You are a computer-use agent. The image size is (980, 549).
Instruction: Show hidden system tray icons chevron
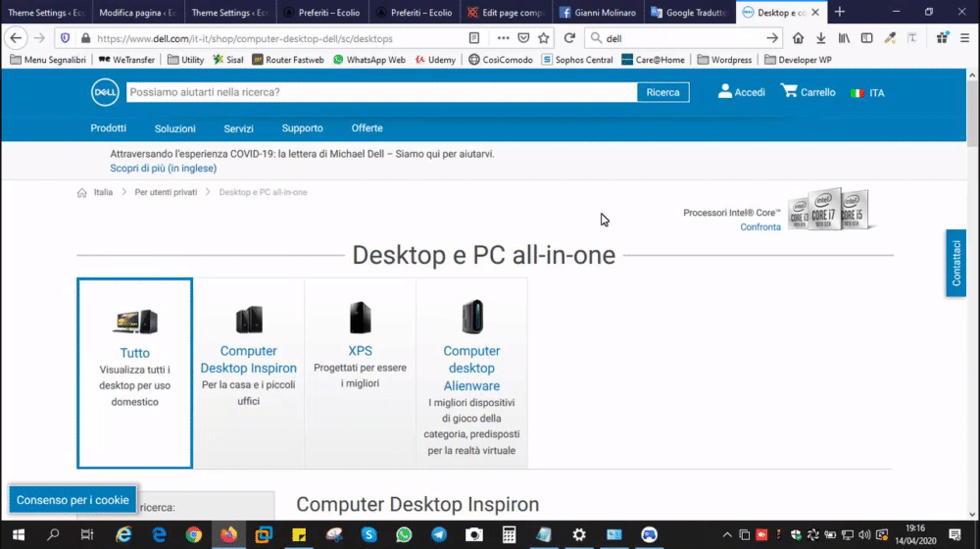726,535
